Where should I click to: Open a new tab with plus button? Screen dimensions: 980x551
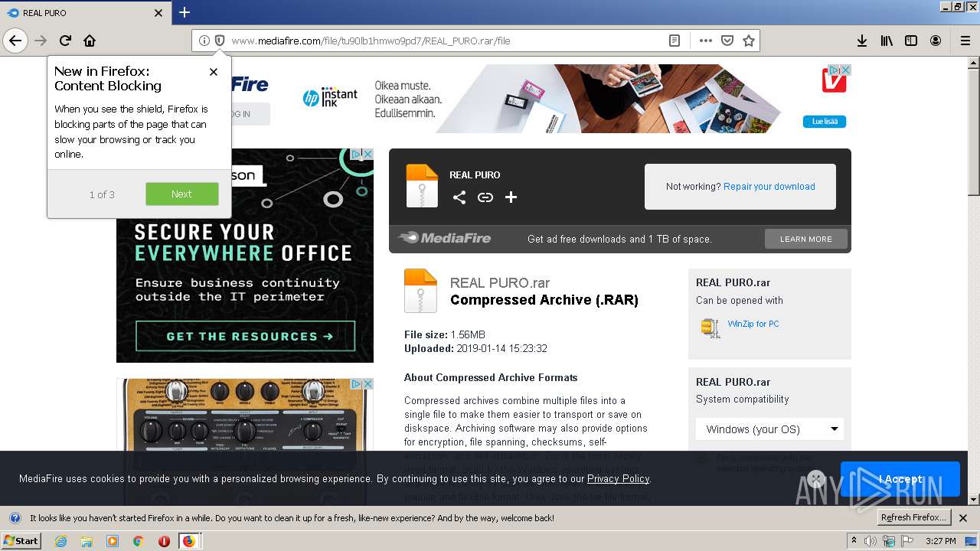[185, 12]
